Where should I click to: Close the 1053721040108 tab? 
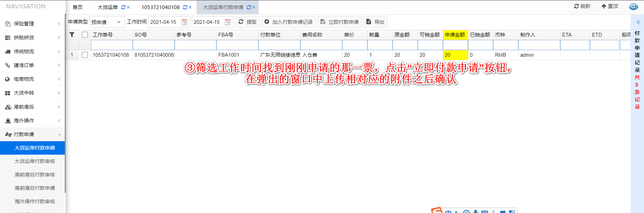click(x=190, y=7)
